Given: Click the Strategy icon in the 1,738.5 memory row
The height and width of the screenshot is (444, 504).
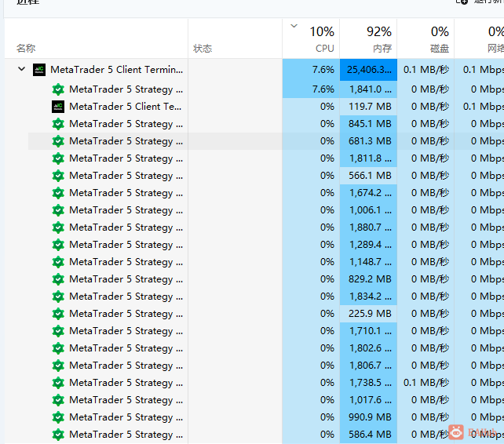Looking at the screenshot, I should point(58,383).
